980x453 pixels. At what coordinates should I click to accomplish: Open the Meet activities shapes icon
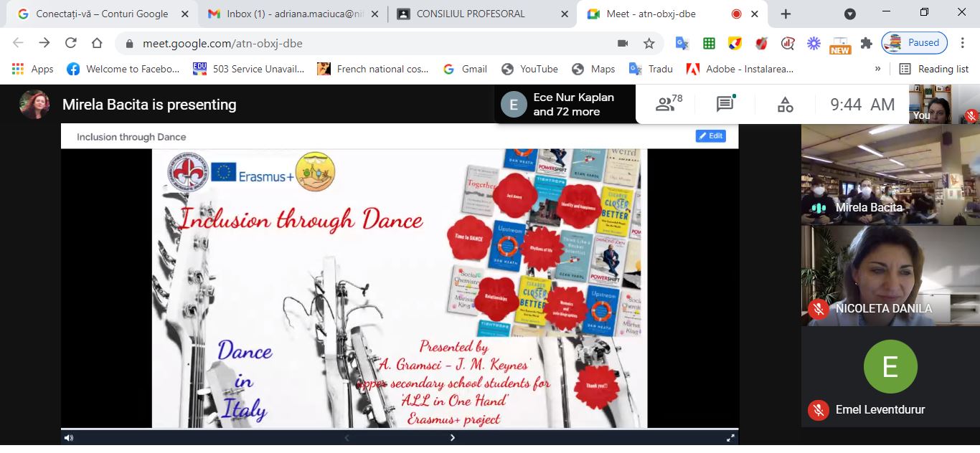tap(785, 105)
